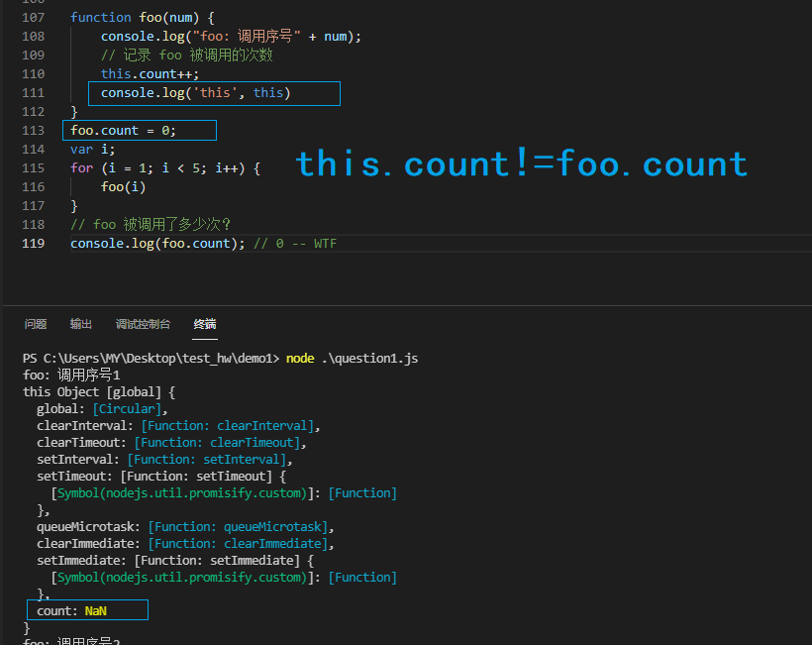Screen dimensions: 812x645
Task: Click the 'foo(i)' call
Action: click(x=123, y=187)
